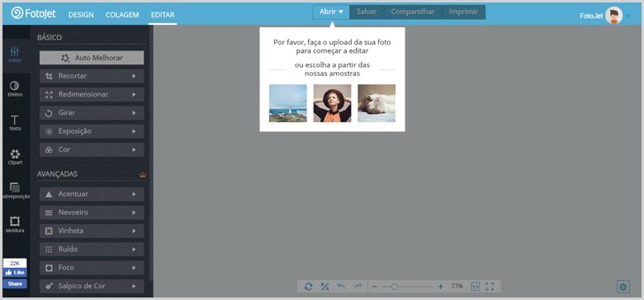Choose the seaside landscape sample photo
This screenshot has height=300, width=644.
(x=288, y=103)
